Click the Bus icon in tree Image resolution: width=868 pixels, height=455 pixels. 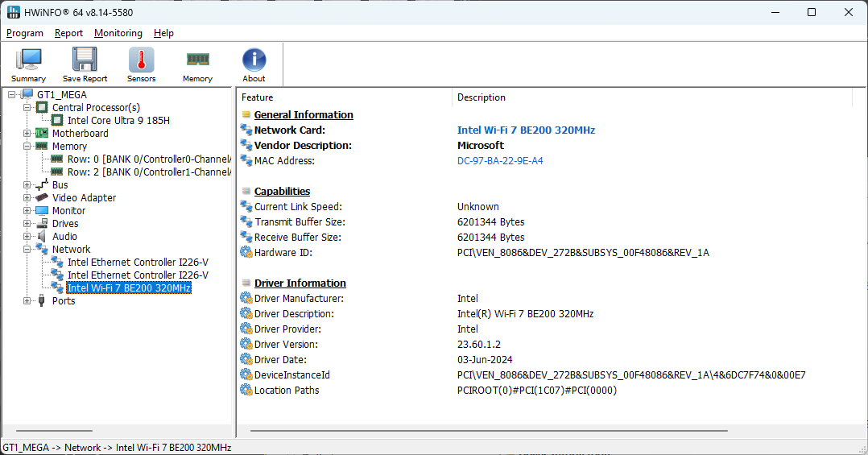tap(42, 185)
